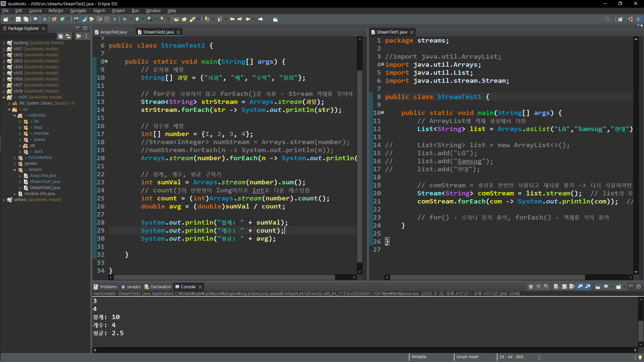Toggle Word Wrap in console toolbar

572,287
